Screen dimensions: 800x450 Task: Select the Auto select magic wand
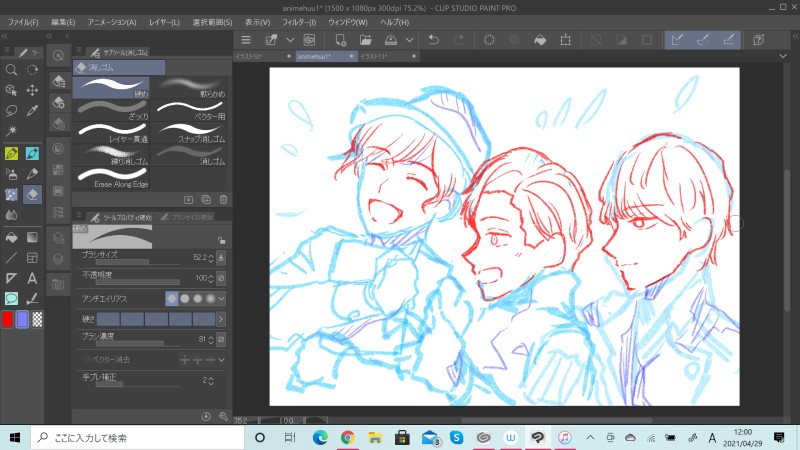pyautogui.click(x=11, y=131)
